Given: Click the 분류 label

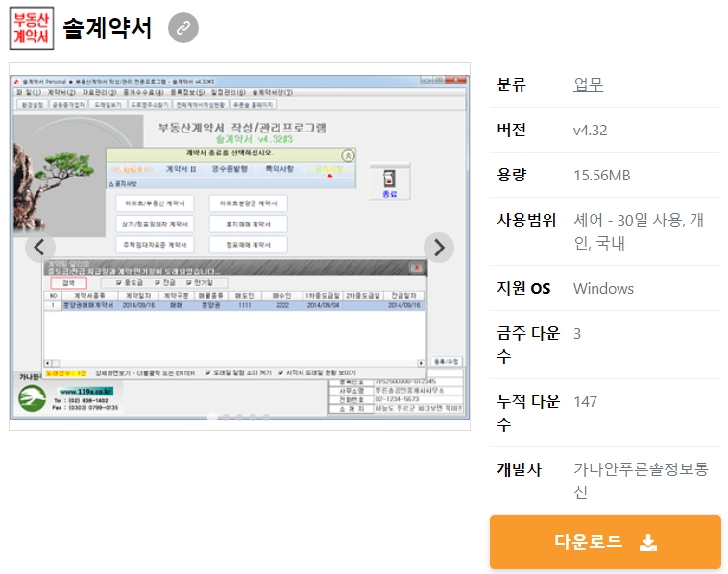Looking at the screenshot, I should [x=511, y=84].
